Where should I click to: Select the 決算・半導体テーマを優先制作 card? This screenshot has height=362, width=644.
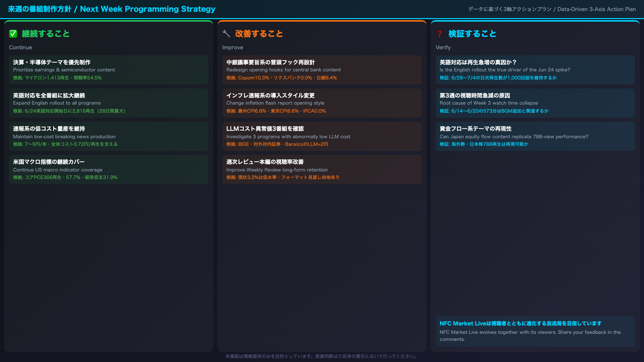(x=109, y=70)
